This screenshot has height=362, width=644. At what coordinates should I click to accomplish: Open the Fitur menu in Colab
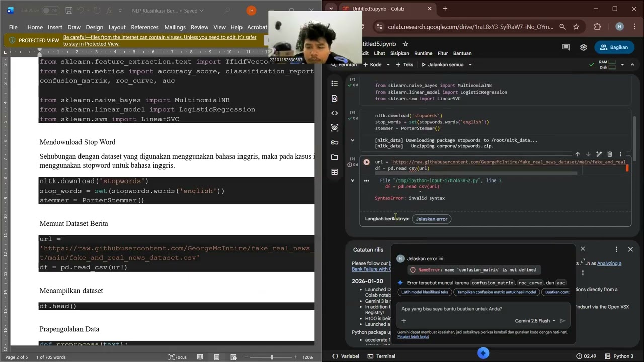443,53
